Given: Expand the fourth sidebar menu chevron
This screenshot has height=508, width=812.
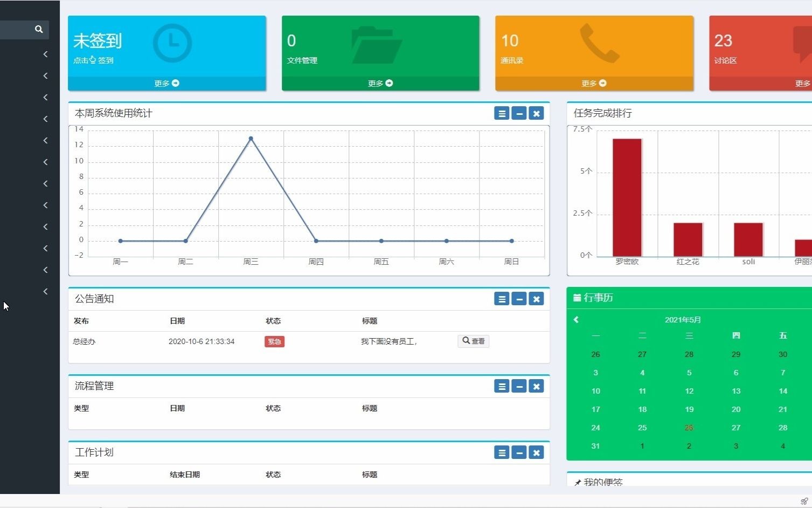Looking at the screenshot, I should tap(46, 119).
